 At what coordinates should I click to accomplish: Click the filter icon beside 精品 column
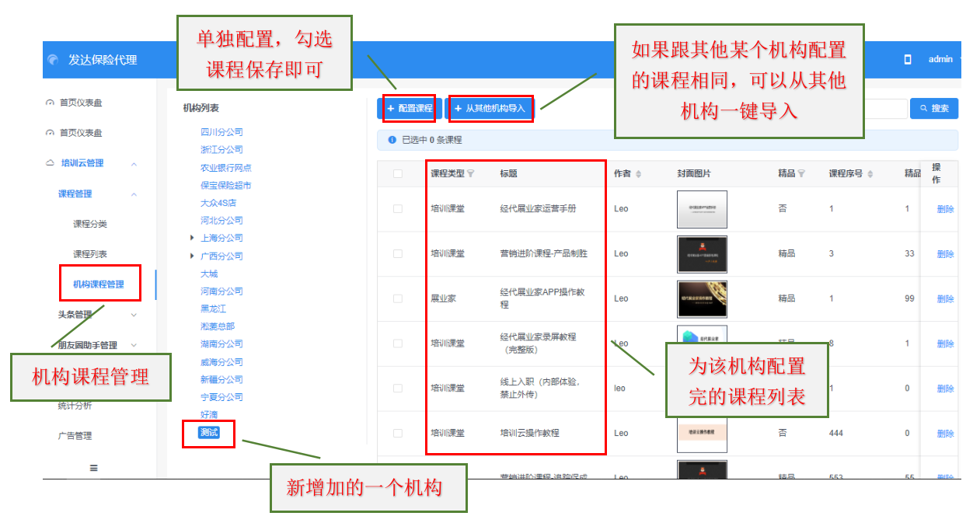pos(801,174)
